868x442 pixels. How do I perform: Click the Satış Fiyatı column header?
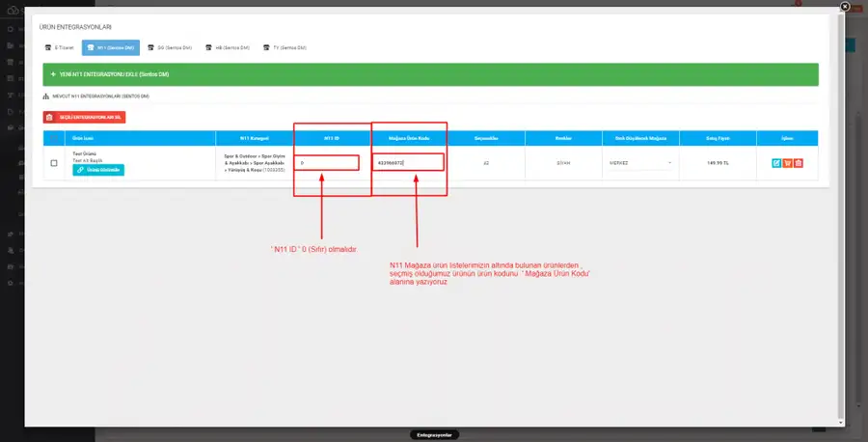[718, 138]
